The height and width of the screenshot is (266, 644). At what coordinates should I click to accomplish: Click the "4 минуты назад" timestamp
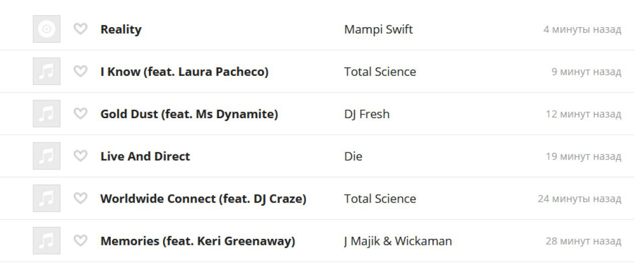pos(582,30)
